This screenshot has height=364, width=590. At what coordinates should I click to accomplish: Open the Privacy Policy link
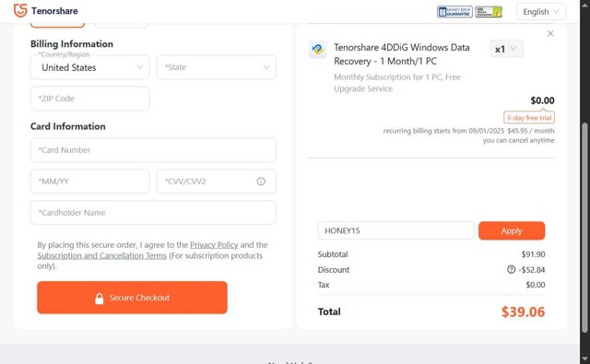point(214,245)
